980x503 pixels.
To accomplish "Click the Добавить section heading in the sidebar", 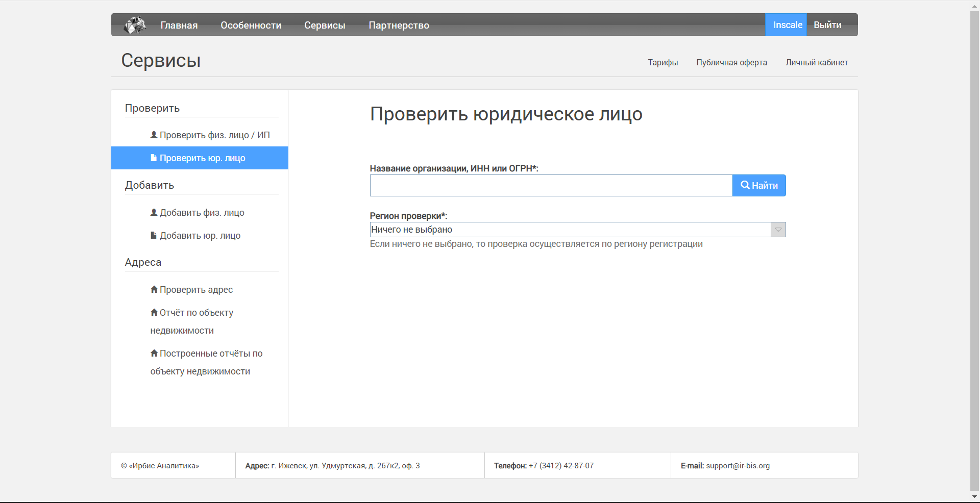I will (x=150, y=185).
